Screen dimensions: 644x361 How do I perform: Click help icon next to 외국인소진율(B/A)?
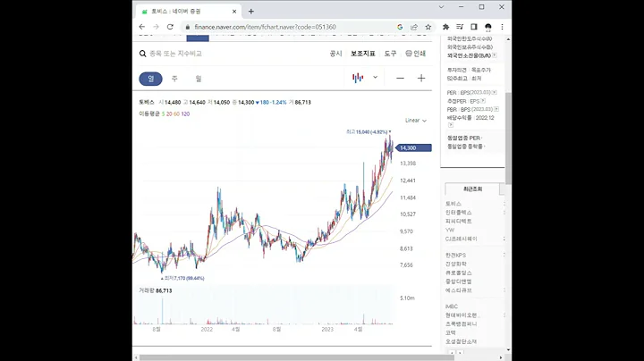point(495,55)
